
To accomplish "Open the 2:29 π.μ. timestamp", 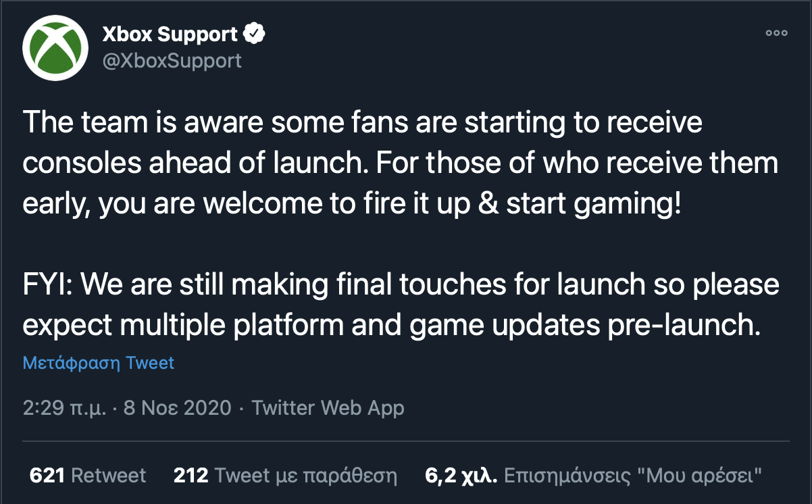I will [x=64, y=408].
